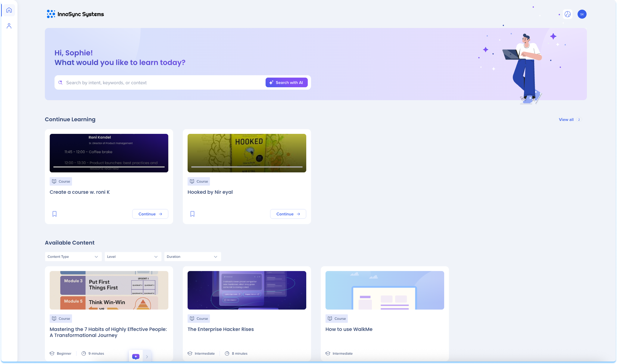Click the Home icon in the sidebar

tap(9, 10)
